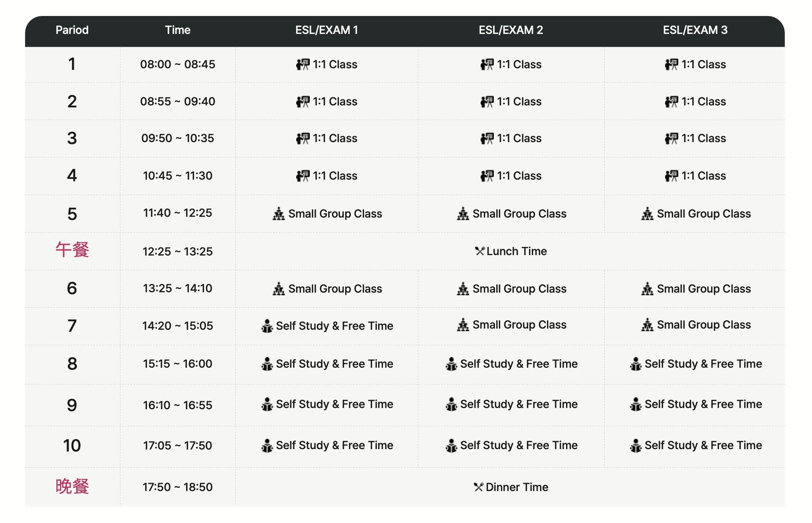Select the ESL/EXAM 2 column header
812x523 pixels.
coord(511,30)
